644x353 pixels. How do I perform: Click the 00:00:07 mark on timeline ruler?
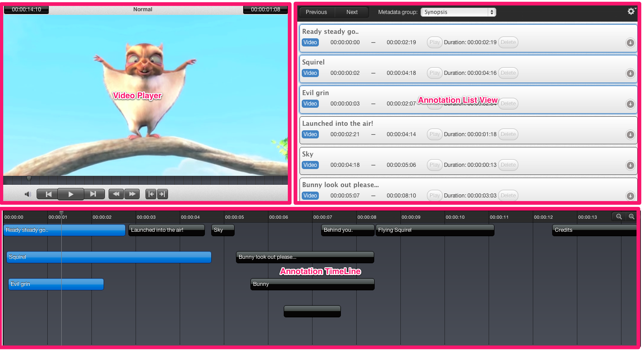pos(322,217)
